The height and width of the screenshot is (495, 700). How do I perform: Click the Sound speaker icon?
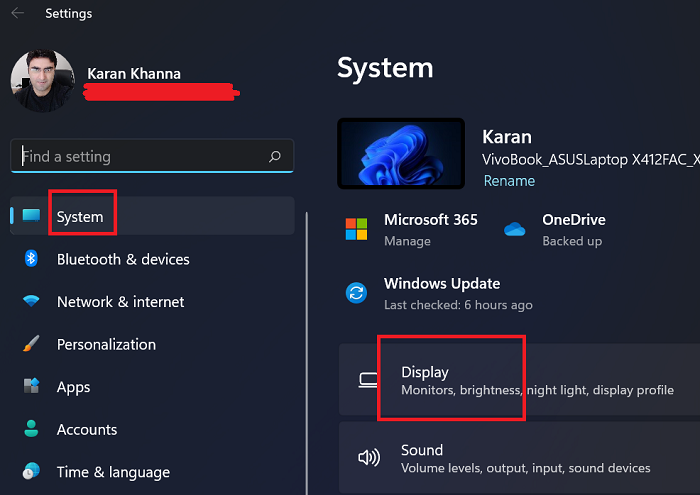point(368,458)
